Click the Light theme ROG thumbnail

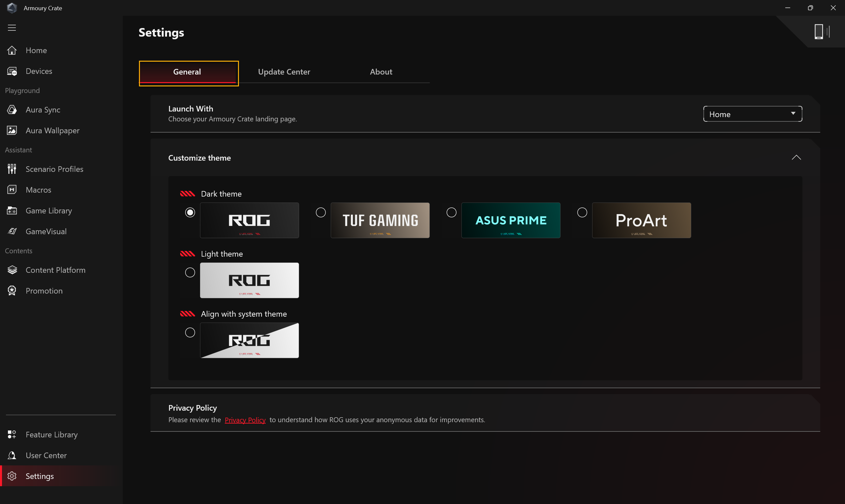pos(250,280)
